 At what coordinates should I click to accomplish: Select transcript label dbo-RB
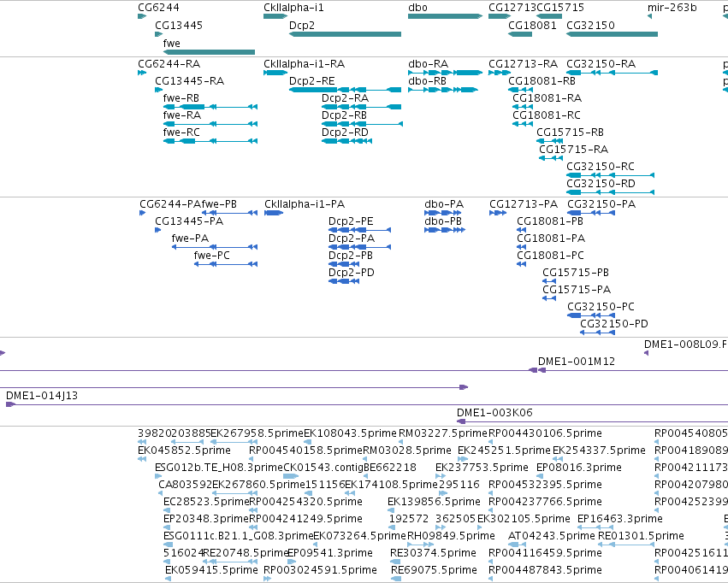point(427,80)
